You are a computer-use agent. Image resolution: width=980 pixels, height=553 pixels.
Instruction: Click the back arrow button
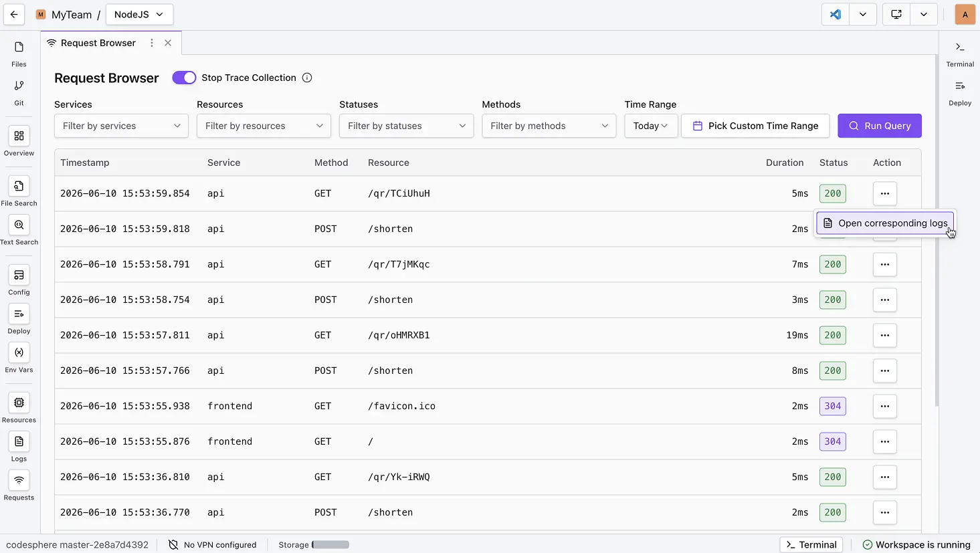click(14, 14)
